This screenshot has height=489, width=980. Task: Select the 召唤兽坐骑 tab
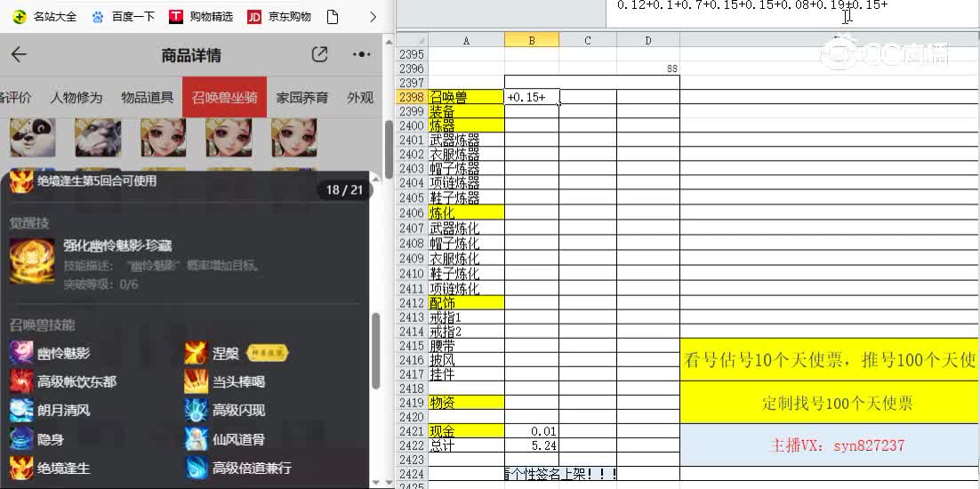[x=224, y=98]
